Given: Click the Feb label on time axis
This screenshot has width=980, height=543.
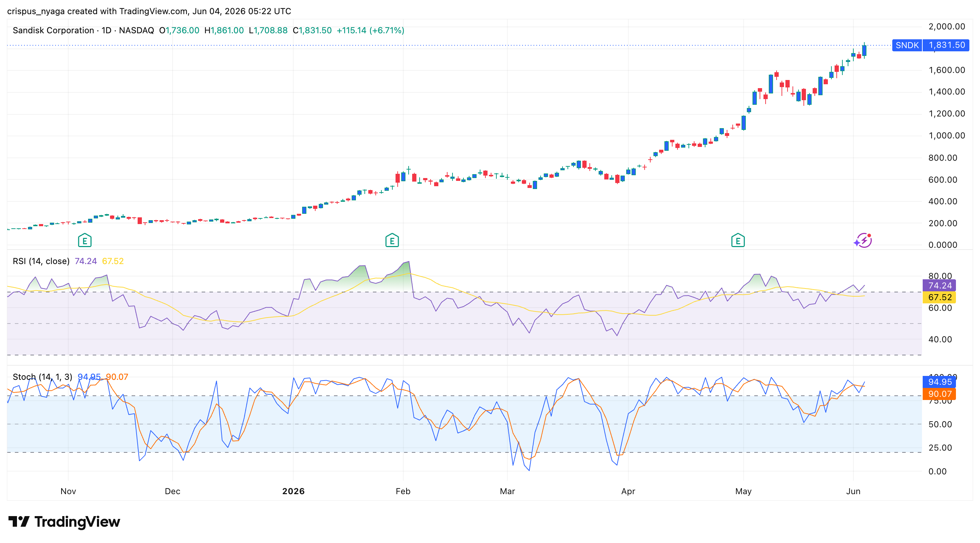Looking at the screenshot, I should point(403,491).
